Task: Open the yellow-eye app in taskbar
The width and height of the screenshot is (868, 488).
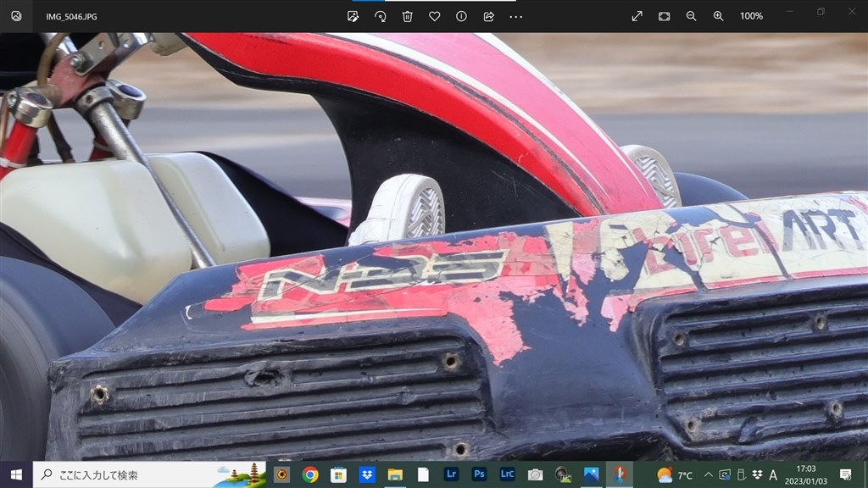Action: coord(281,474)
